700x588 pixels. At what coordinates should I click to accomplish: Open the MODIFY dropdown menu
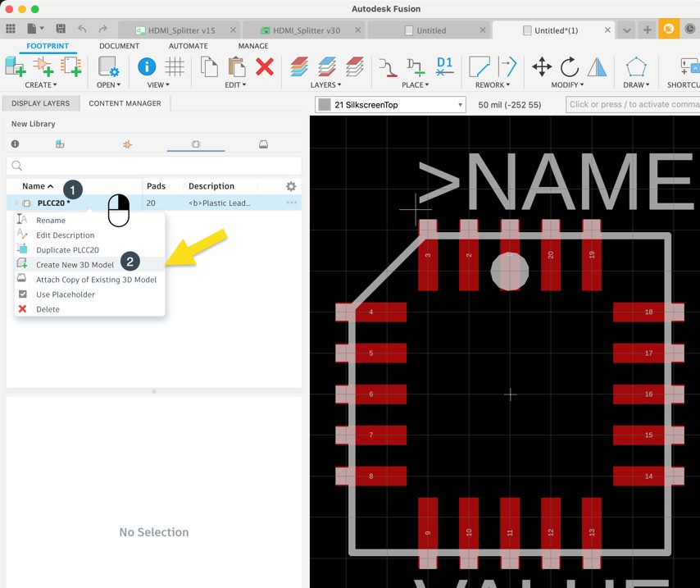[x=567, y=84]
